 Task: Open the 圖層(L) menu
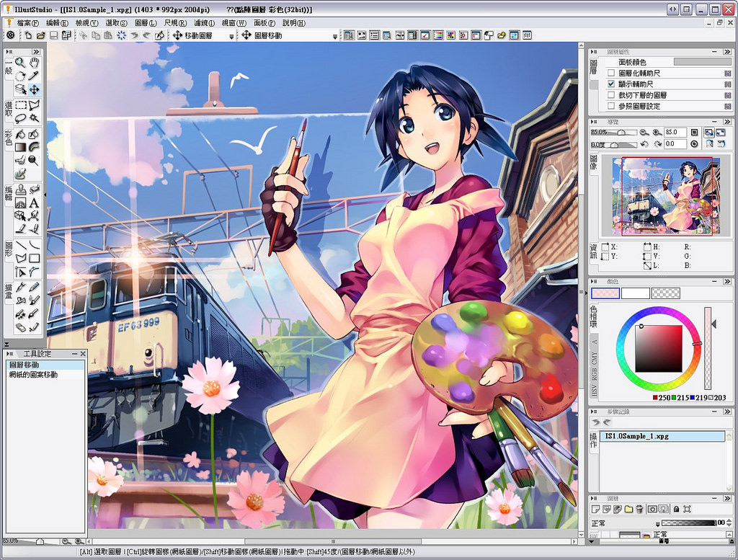[146, 22]
